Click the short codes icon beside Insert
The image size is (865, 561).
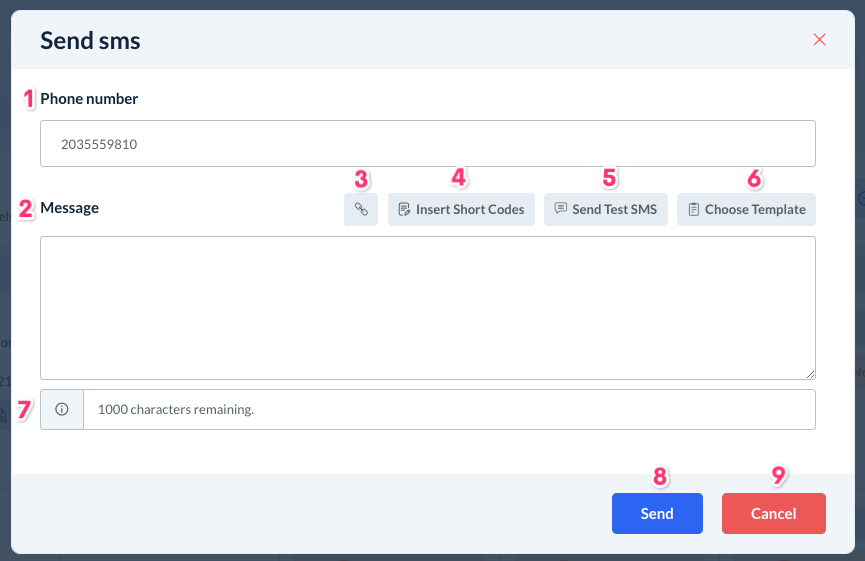click(404, 210)
